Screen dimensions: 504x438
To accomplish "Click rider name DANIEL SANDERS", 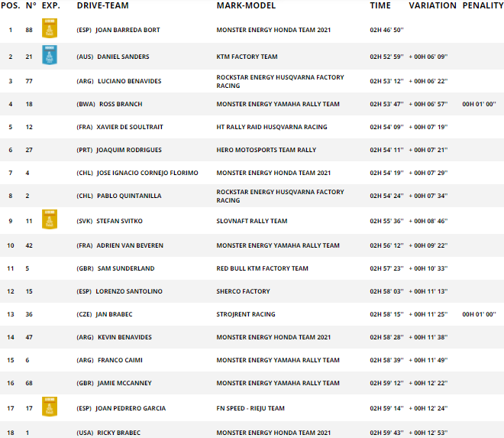I will pos(123,57).
